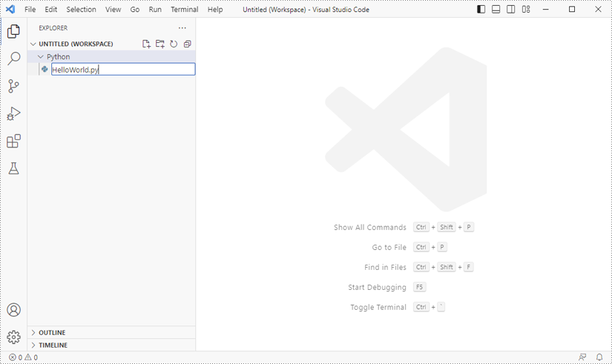
Task: Click the Go to File label
Action: click(389, 248)
